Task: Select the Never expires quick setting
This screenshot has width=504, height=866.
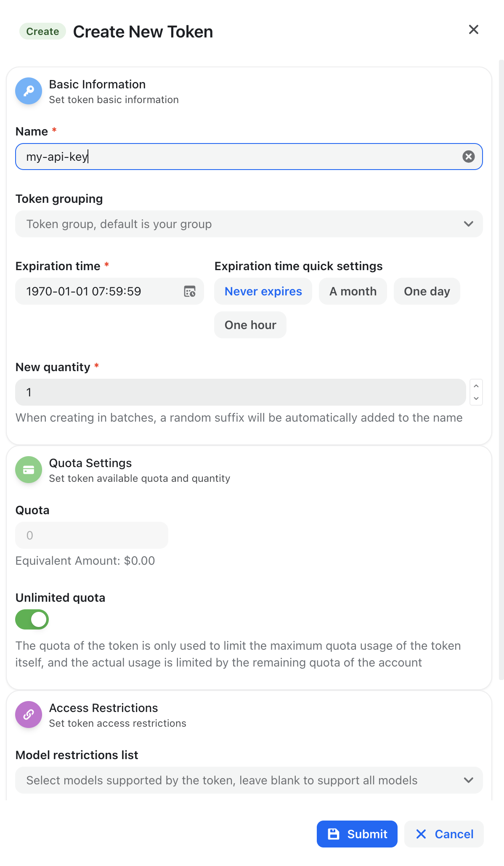Action: [263, 291]
